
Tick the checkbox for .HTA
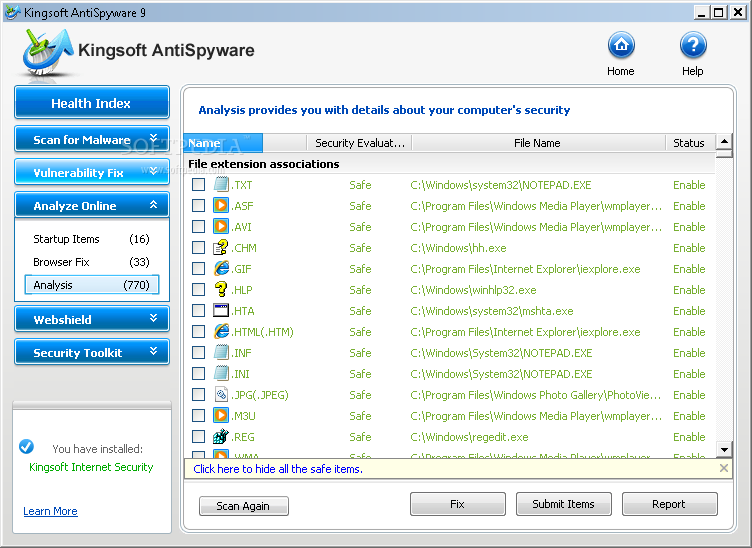click(x=199, y=311)
